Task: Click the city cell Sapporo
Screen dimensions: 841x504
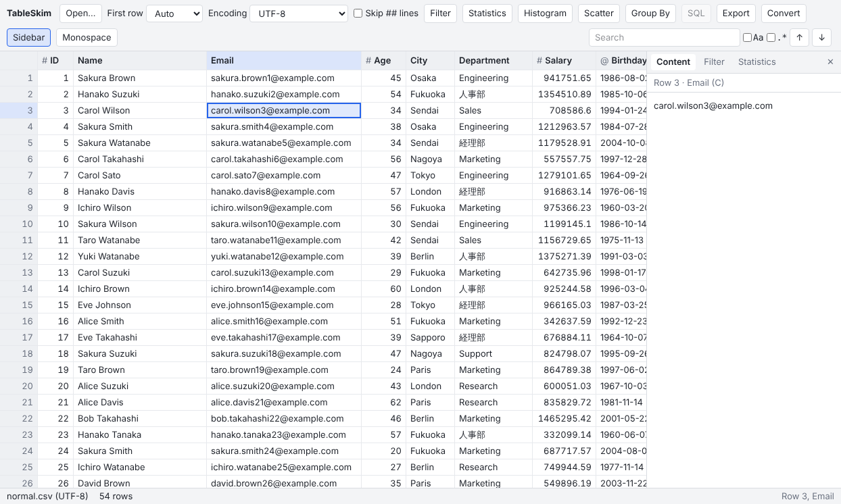Action: coord(431,337)
